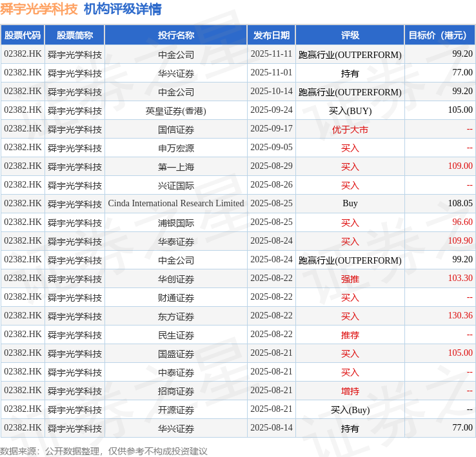Click the 105.00 price in the 英皇证券 row
This screenshot has width=476, height=457.
coord(461,110)
